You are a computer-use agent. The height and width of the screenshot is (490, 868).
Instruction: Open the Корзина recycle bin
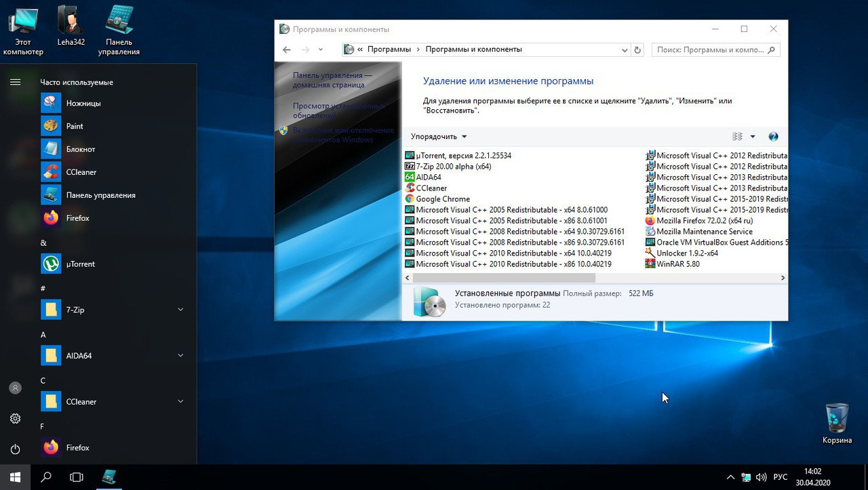pos(837,424)
